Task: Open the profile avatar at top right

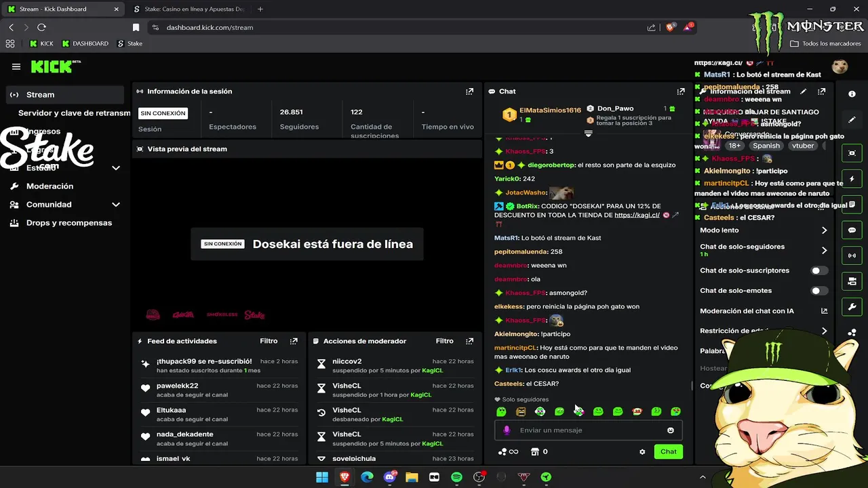Action: coord(840,66)
